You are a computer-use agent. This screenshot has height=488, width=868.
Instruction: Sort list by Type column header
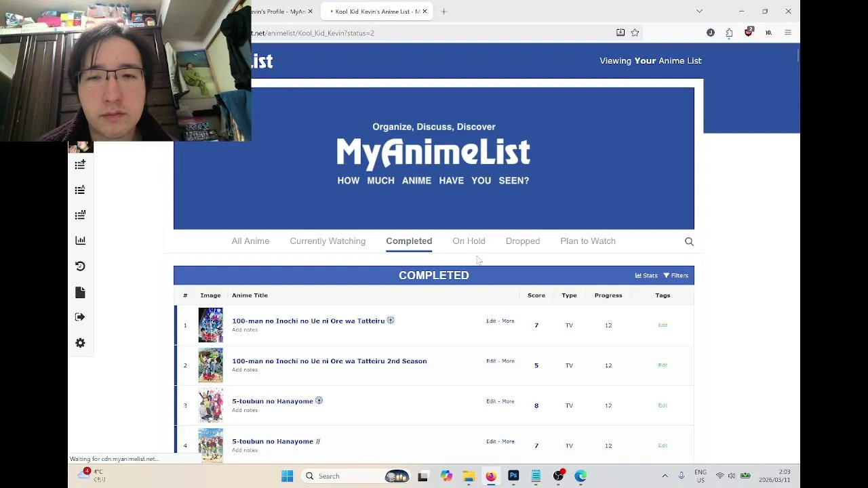click(569, 296)
